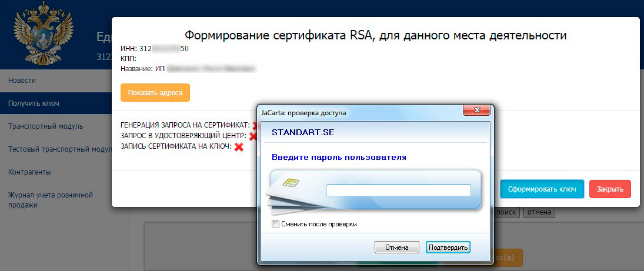The height and width of the screenshot is (271, 644).
Task: Click the 'Сформировать ключ' blue button
Action: [x=542, y=189]
